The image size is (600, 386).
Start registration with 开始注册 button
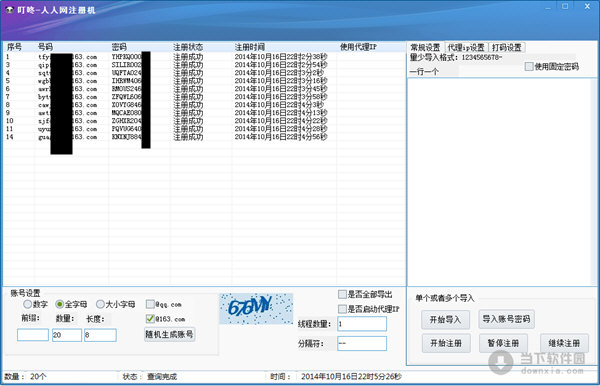tap(446, 343)
